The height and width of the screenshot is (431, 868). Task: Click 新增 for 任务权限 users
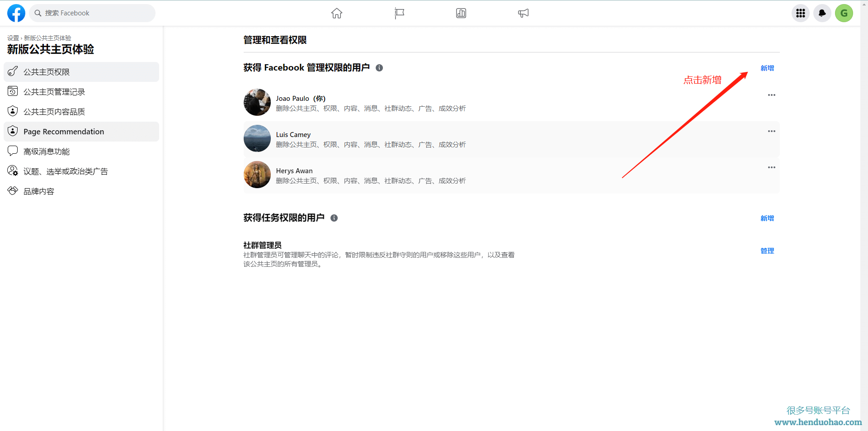pyautogui.click(x=767, y=218)
